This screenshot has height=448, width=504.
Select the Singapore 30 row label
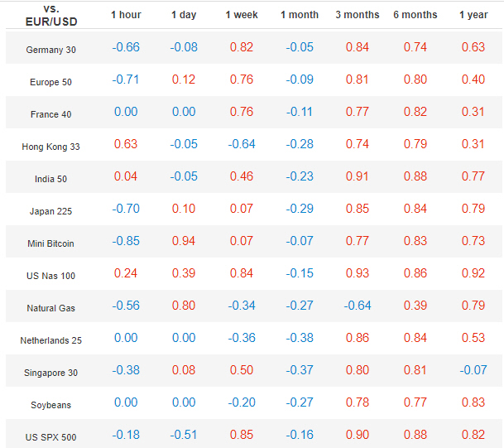coord(50,373)
